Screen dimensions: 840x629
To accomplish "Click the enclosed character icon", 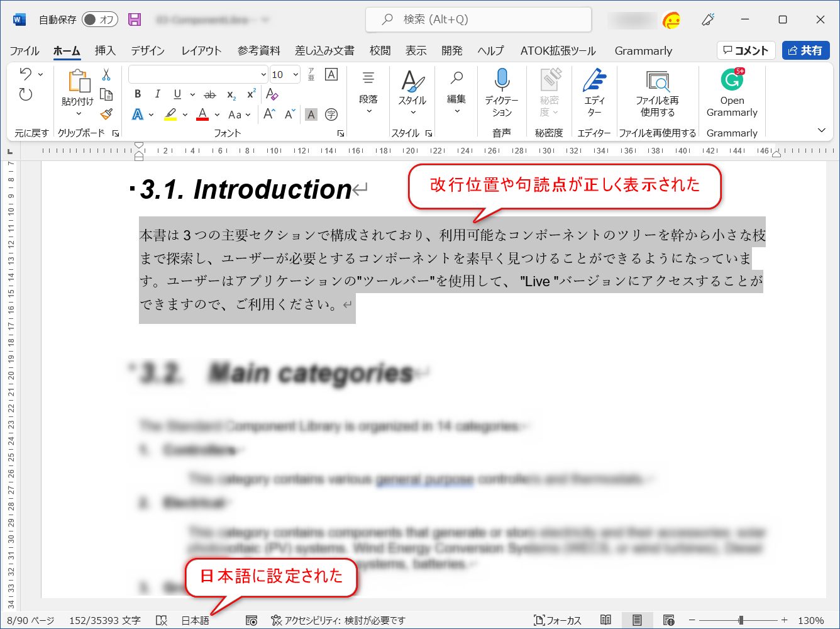I will point(331,114).
